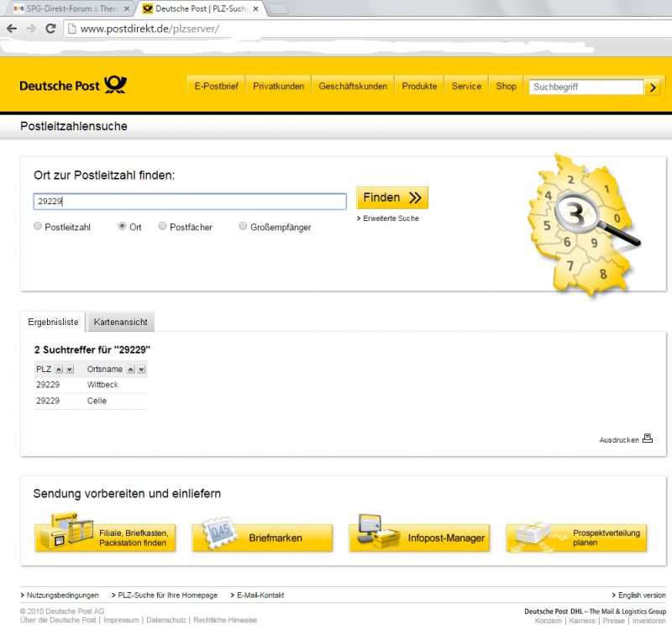Open the Karriere footer link
Screen dimensions: 672x630
tap(582, 621)
